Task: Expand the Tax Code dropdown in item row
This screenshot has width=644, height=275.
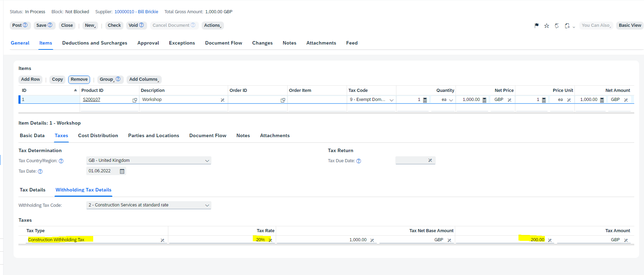Action: (391, 100)
